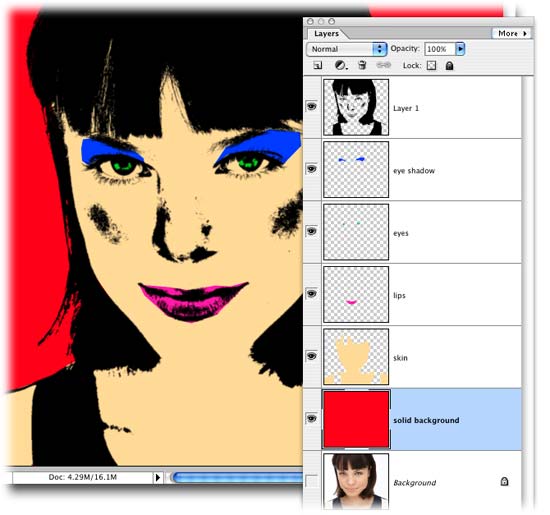Hide the lips layer
The height and width of the screenshot is (515, 550).
click(x=311, y=294)
